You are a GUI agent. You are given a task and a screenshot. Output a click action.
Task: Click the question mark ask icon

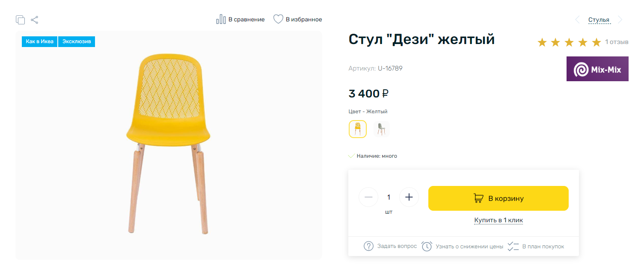coord(368,246)
